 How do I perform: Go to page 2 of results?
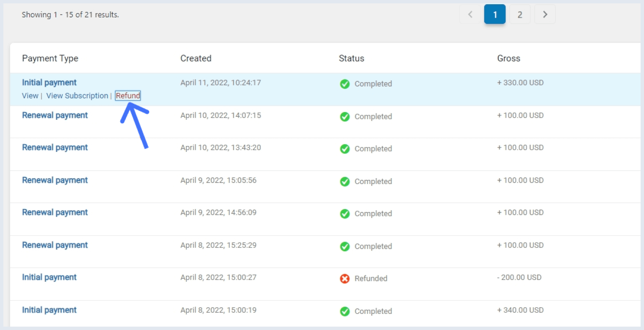coord(520,14)
